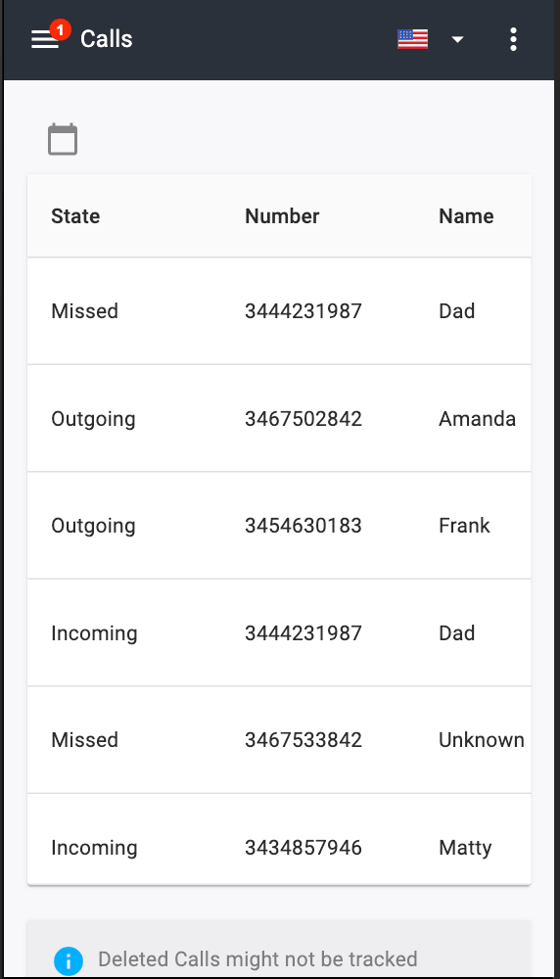Screen dimensions: 560x979
Task: Click the Unknown caller name
Action: pyautogui.click(x=482, y=740)
